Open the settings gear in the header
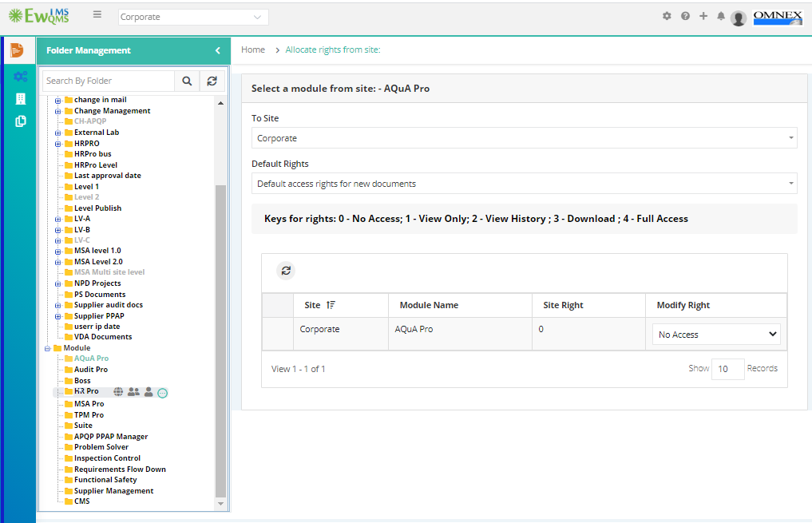 point(667,16)
